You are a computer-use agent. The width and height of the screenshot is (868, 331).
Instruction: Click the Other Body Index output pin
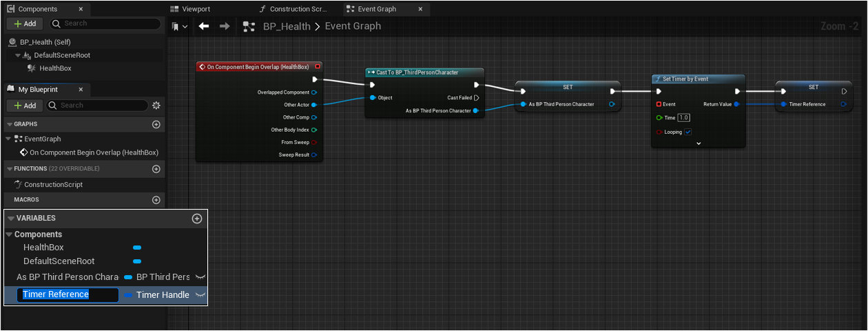[x=314, y=130]
